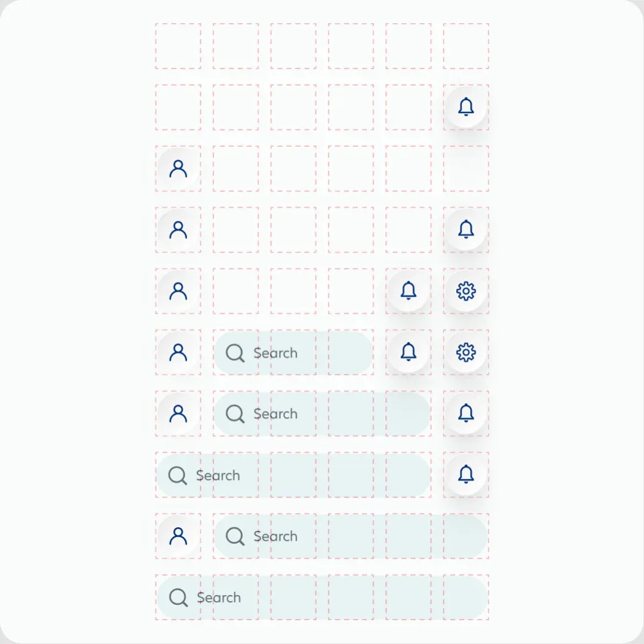Click the bell in the row with user, search and bell only

coord(466,413)
